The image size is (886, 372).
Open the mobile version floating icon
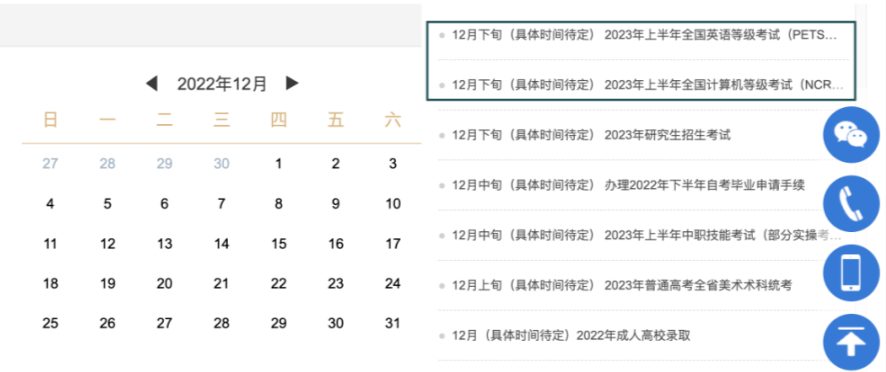[x=851, y=272]
